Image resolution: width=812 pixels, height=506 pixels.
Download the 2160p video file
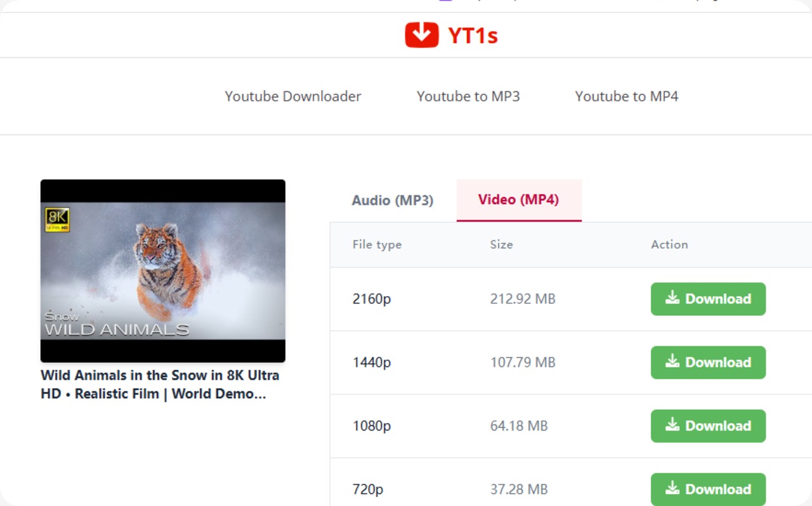(708, 299)
